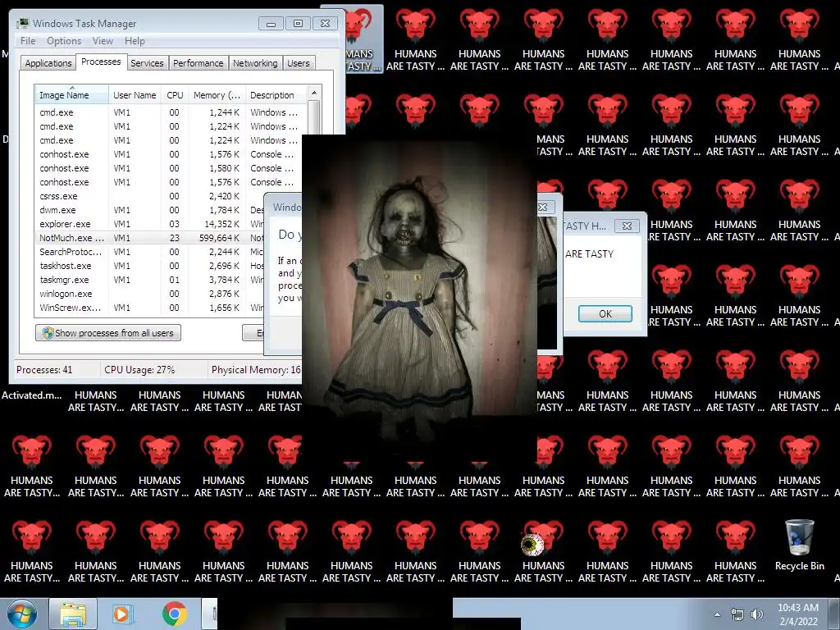
Task: Select conhost.exe row using 1,580 K memory
Action: [171, 168]
